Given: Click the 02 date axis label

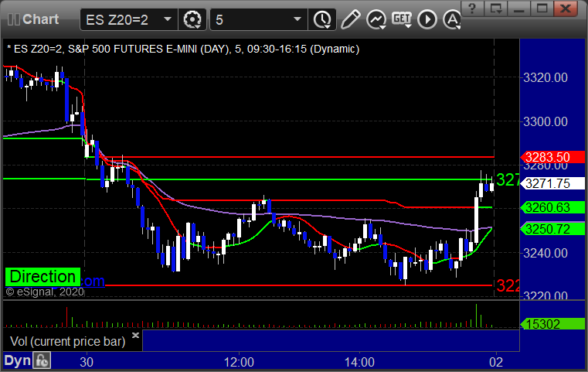Looking at the screenshot, I should [496, 362].
